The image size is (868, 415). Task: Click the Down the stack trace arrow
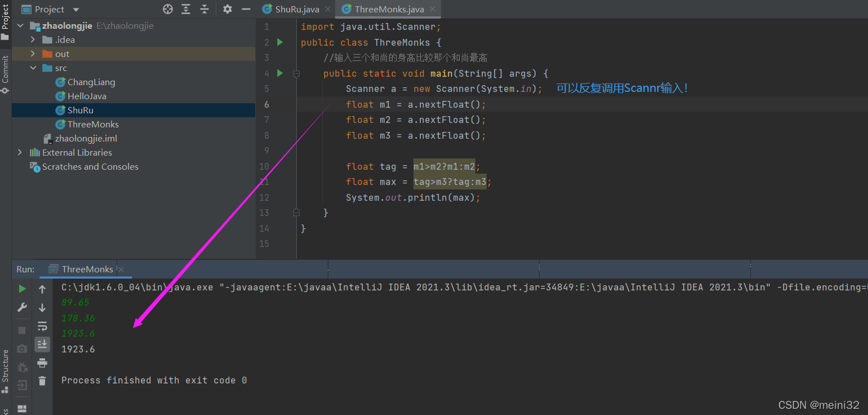42,308
